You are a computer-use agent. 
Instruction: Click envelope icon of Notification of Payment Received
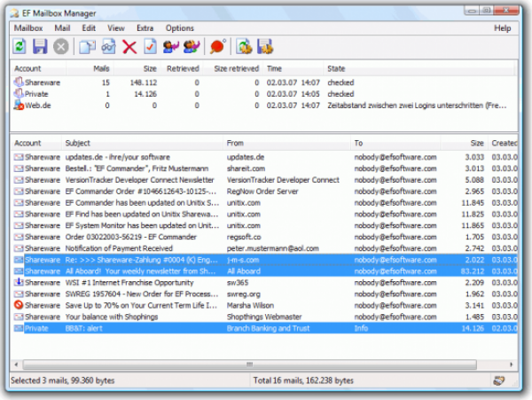pyautogui.click(x=19, y=248)
